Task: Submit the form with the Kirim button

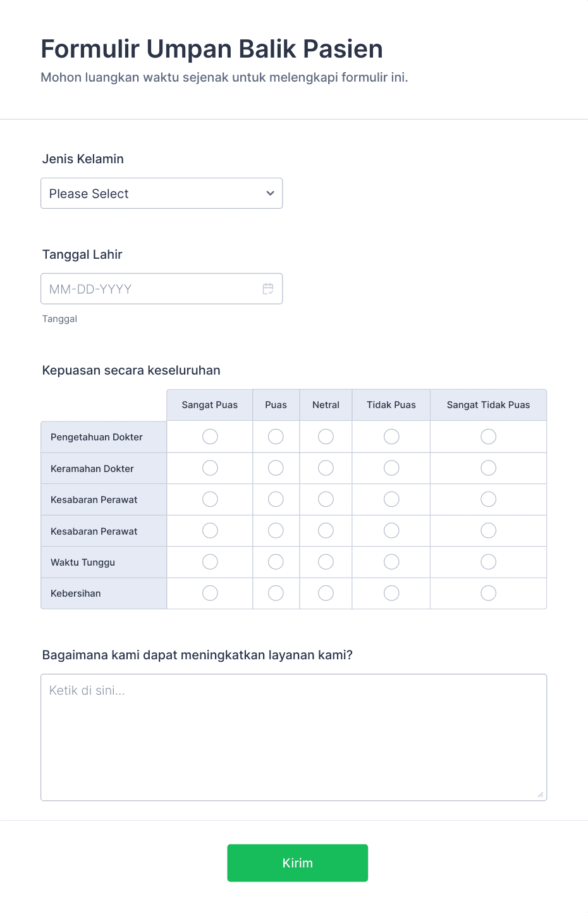Action: click(x=297, y=863)
